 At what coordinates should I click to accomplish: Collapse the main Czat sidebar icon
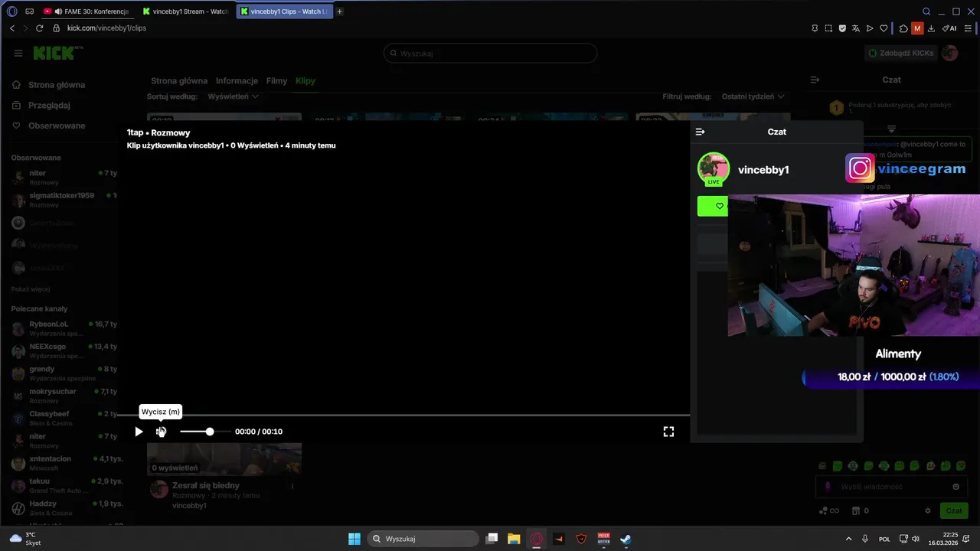point(815,80)
